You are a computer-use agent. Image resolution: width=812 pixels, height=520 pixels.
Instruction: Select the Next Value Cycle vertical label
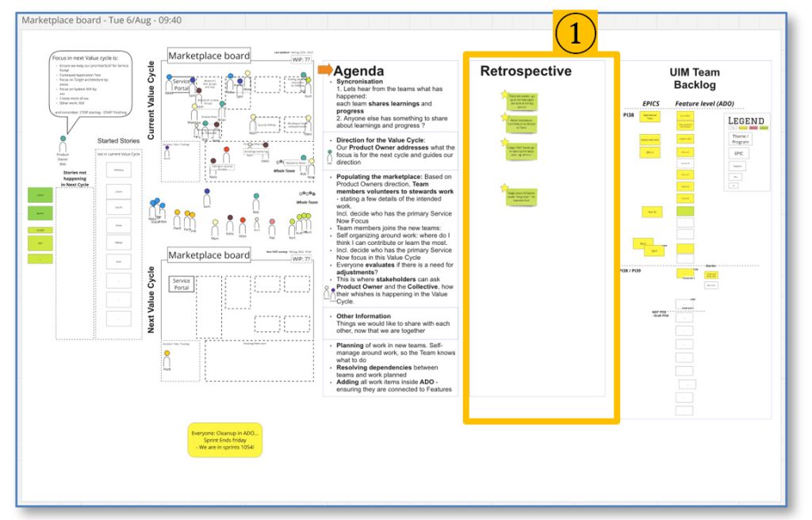point(151,300)
